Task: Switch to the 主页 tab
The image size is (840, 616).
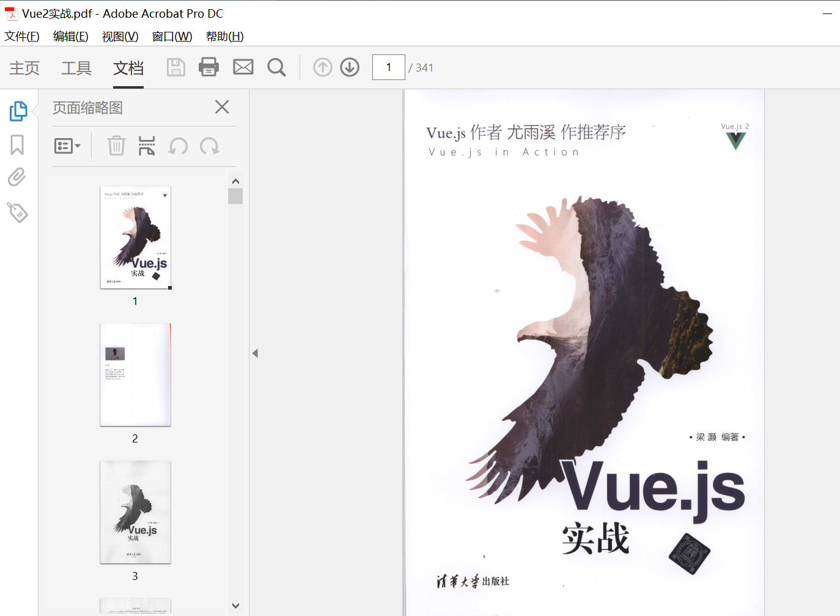Action: pyautogui.click(x=24, y=68)
